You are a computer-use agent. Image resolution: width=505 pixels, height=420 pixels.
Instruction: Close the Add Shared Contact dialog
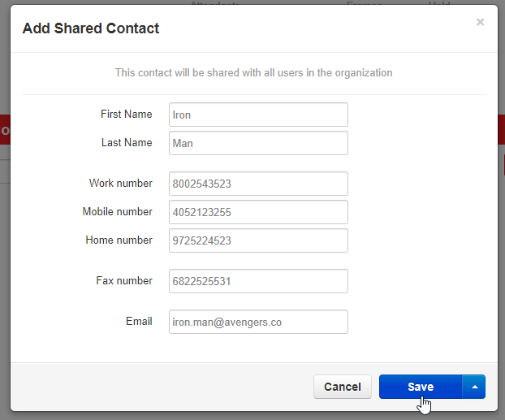[x=480, y=23]
